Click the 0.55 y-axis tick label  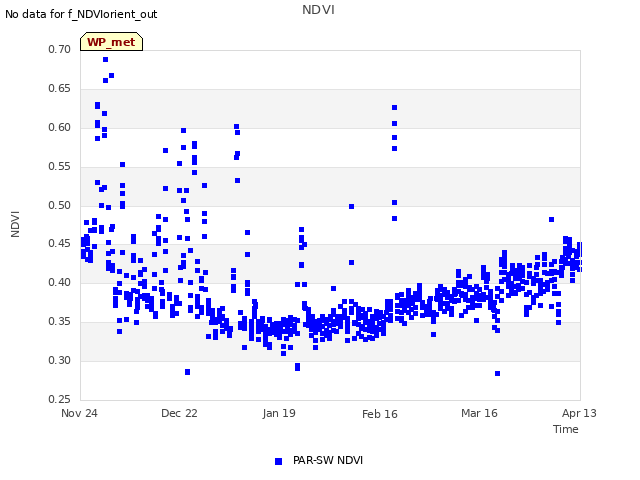coord(60,167)
